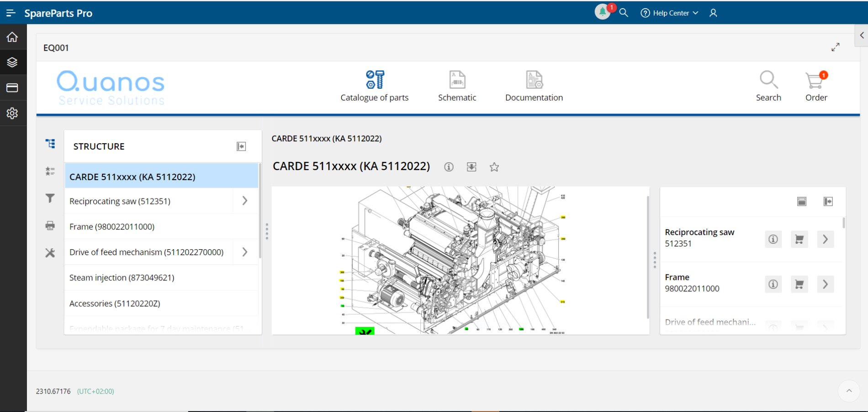
Task: Click the structure tree icon in the sidebar
Action: (x=50, y=143)
